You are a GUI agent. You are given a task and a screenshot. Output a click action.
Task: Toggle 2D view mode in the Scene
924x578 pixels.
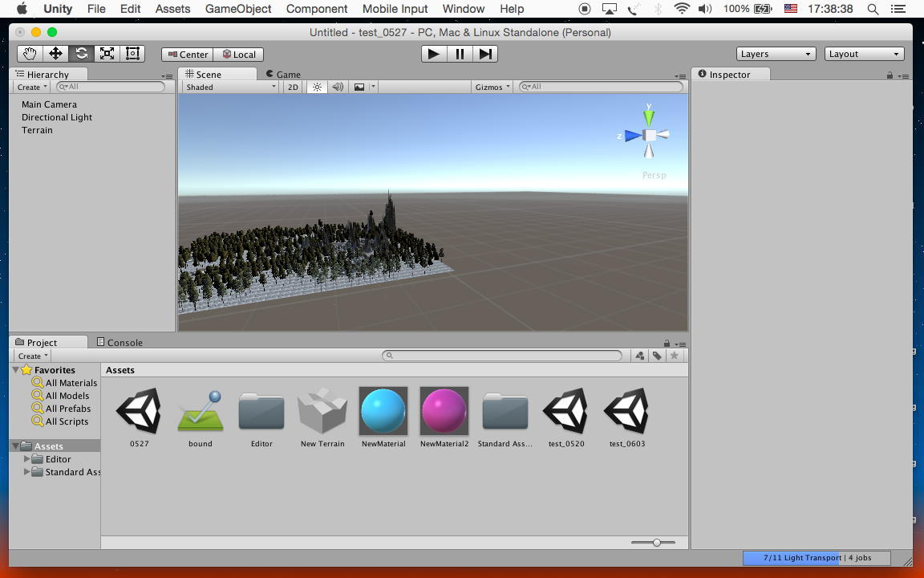click(x=293, y=87)
